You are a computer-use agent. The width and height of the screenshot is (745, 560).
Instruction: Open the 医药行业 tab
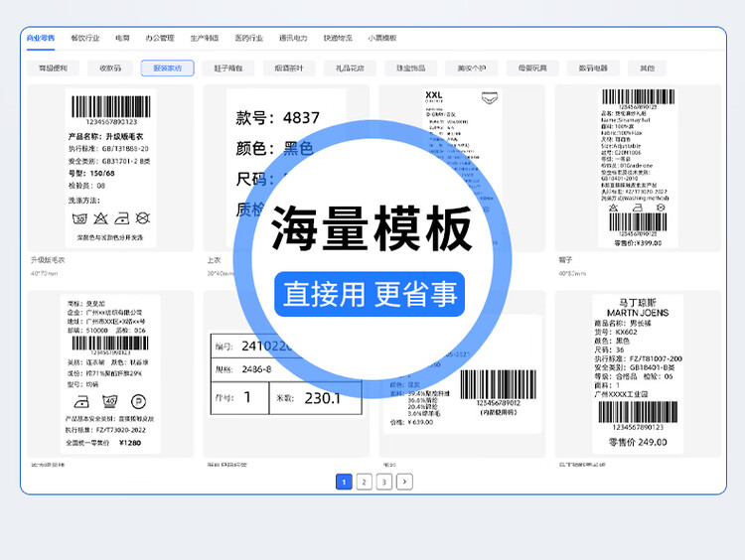(x=249, y=38)
